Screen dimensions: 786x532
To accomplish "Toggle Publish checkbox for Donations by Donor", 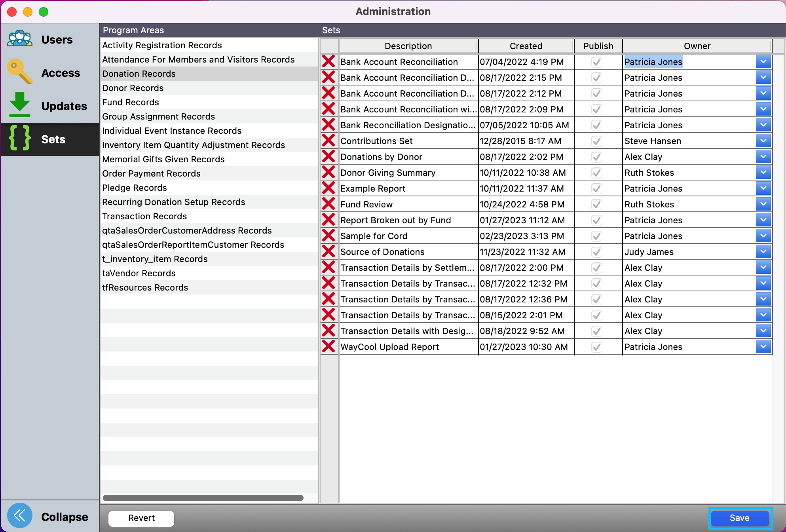I will click(597, 157).
